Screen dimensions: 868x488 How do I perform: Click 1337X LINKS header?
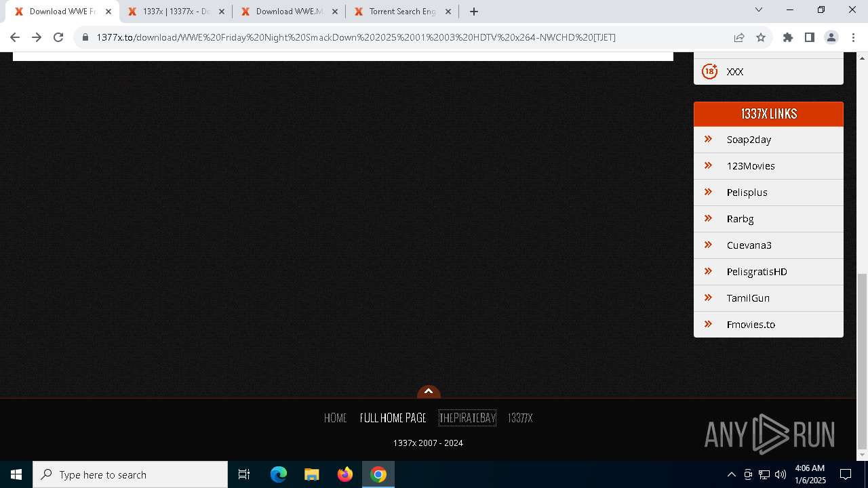coord(768,114)
